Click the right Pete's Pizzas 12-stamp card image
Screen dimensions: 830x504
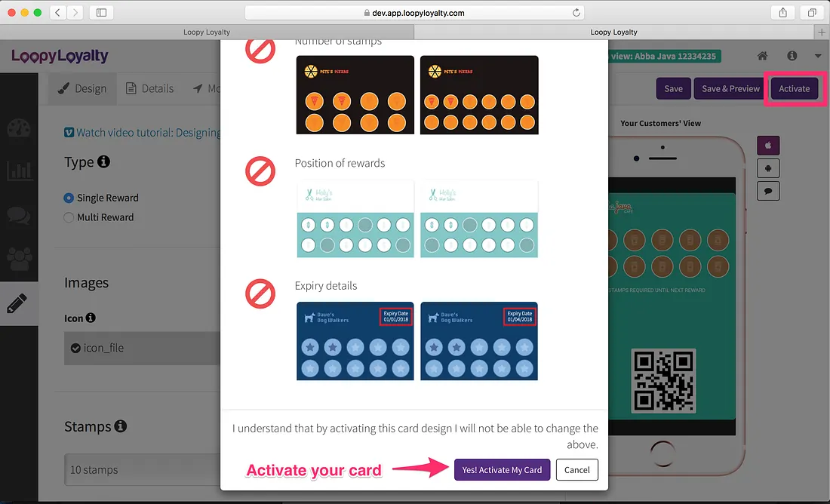click(479, 95)
